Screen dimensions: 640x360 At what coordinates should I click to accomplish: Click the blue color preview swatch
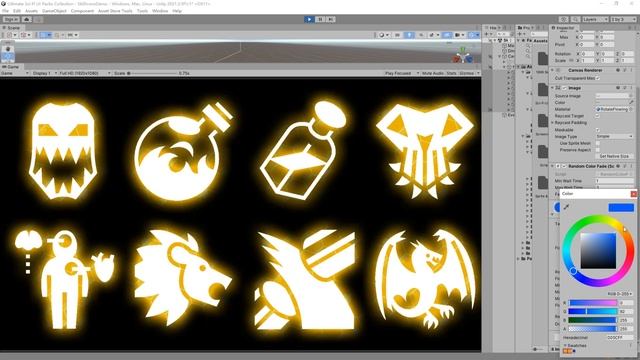click(x=621, y=208)
